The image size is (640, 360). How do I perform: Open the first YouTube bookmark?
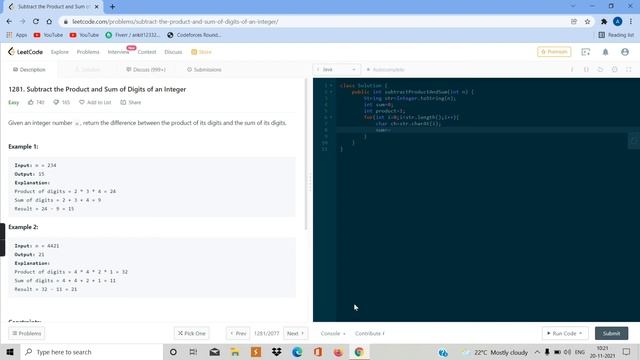click(48, 35)
